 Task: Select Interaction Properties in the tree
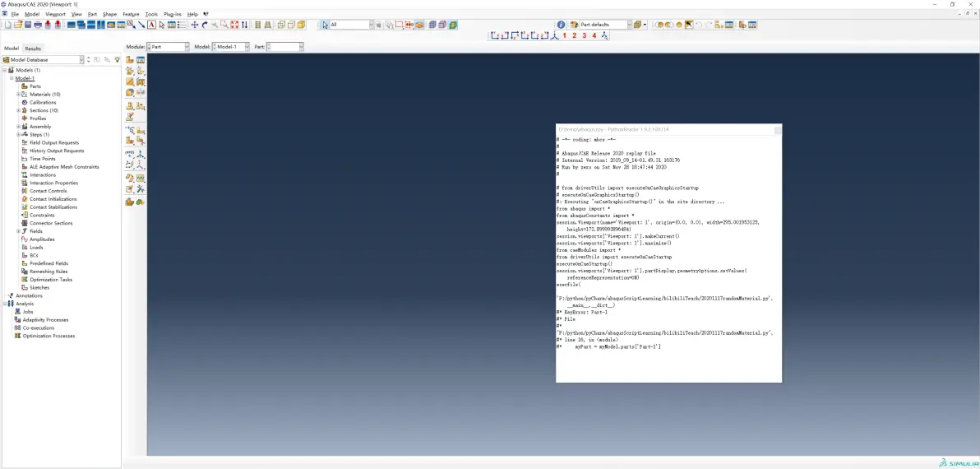click(x=53, y=183)
